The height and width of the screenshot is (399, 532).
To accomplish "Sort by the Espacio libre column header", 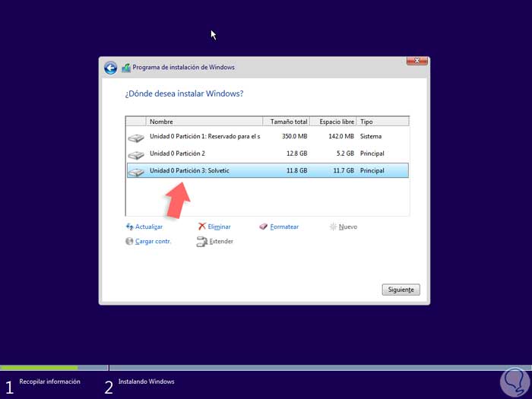I will (x=333, y=122).
